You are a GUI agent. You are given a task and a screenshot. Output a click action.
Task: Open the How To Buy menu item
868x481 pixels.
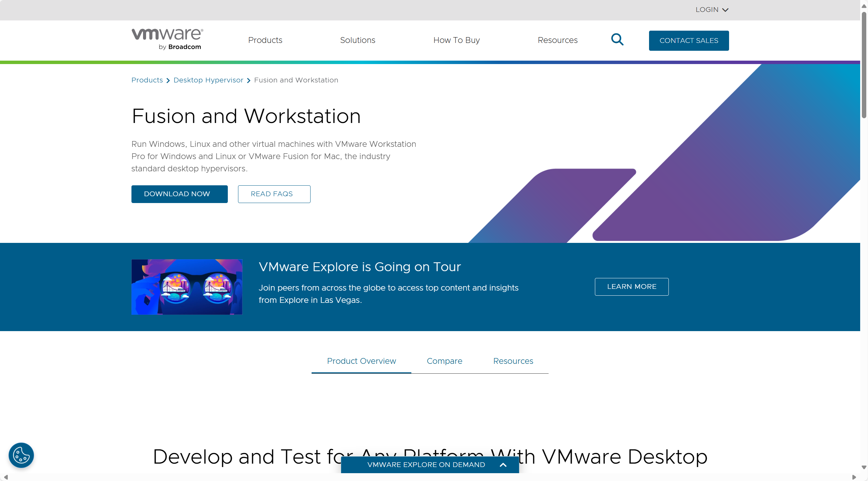click(456, 40)
